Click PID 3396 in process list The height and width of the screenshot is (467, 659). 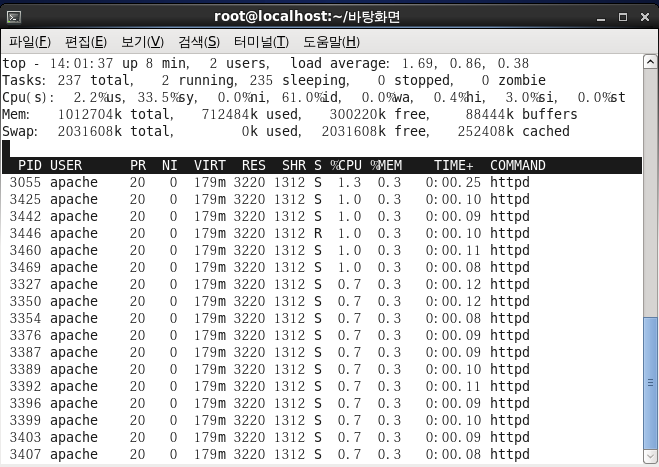tap(25, 403)
